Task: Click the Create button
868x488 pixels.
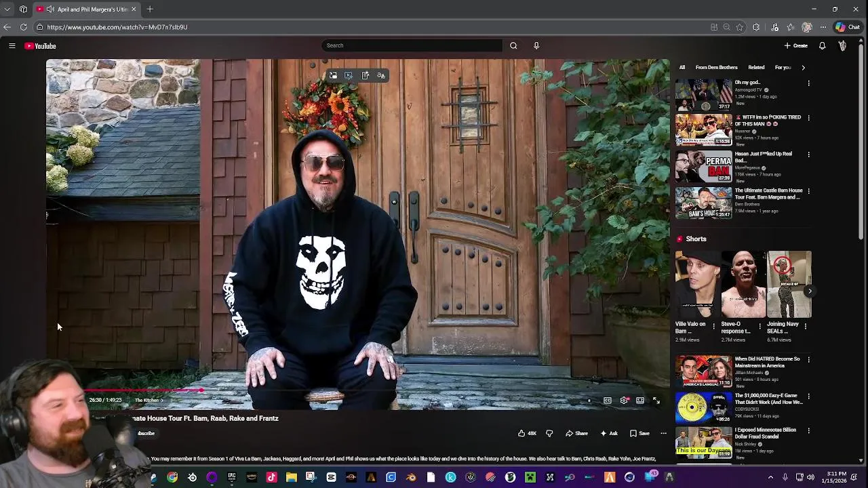Action: (796, 45)
